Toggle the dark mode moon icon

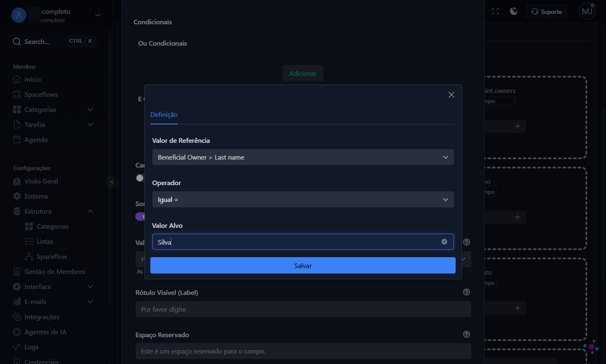(514, 11)
